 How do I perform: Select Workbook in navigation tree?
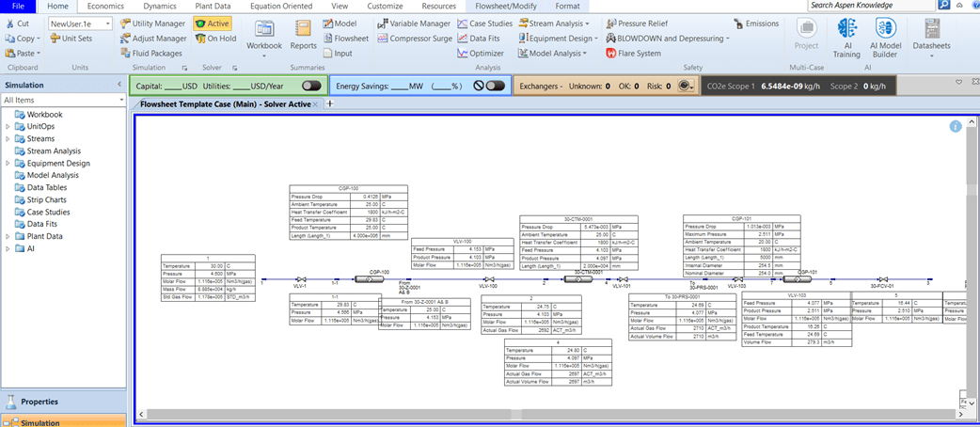(44, 115)
